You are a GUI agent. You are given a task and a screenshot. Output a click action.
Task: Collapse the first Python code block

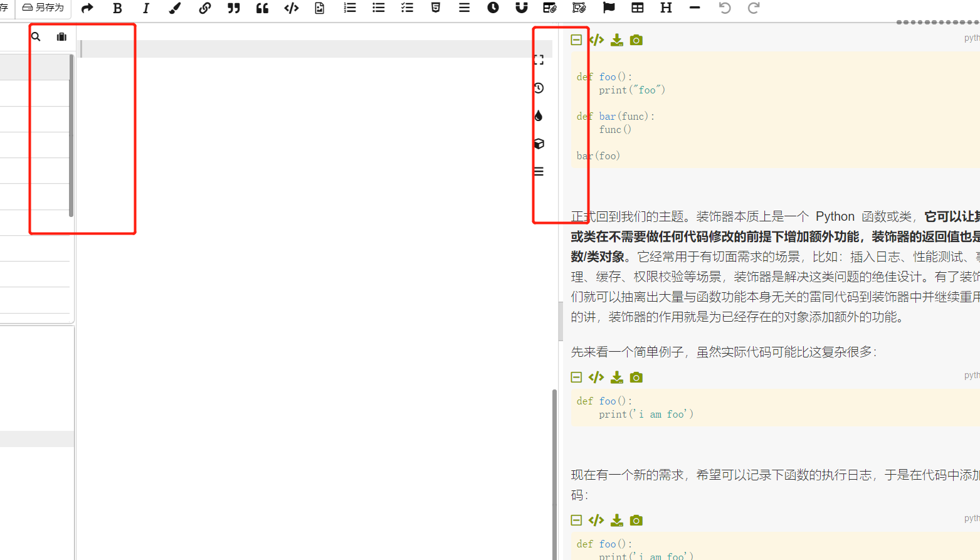coord(576,40)
